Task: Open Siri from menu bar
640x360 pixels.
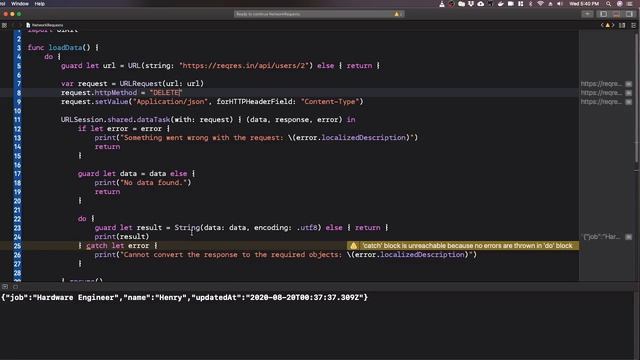Action: pos(620,4)
